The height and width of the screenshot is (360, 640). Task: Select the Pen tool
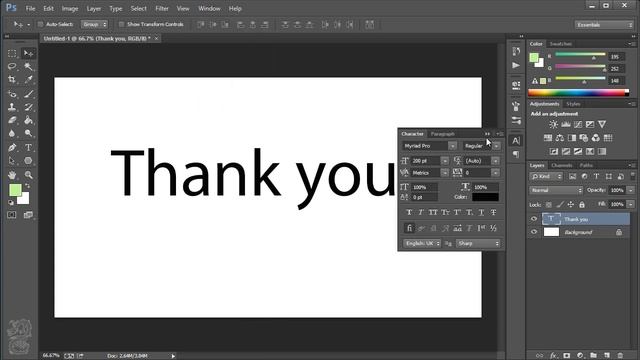(x=12, y=147)
